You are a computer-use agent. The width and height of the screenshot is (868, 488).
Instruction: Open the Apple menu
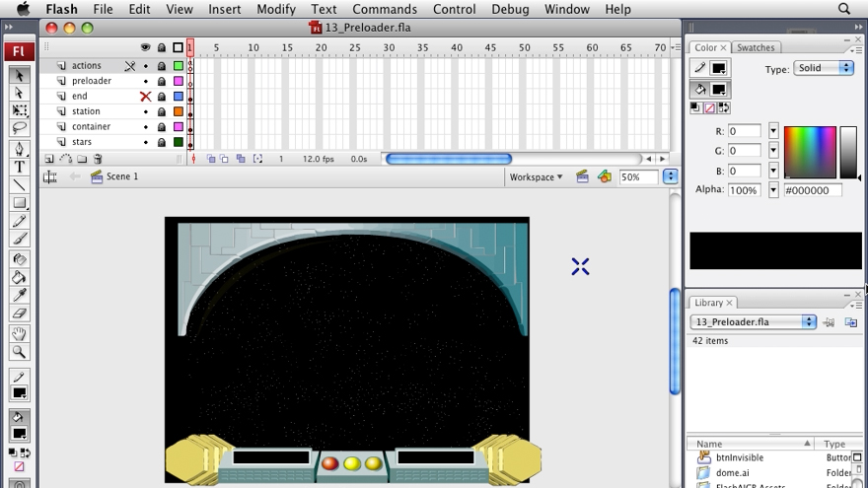tap(24, 9)
